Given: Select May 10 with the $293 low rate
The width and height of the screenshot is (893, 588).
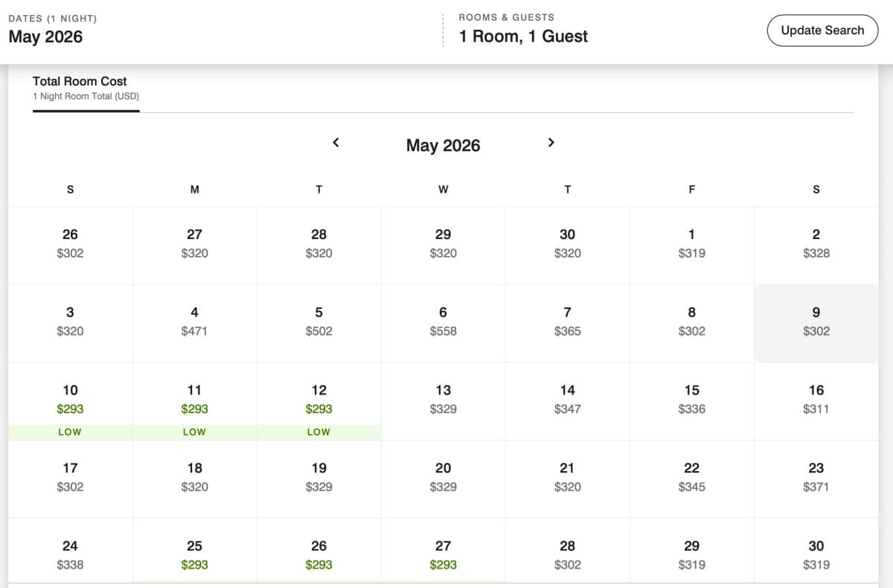Looking at the screenshot, I should (x=70, y=398).
